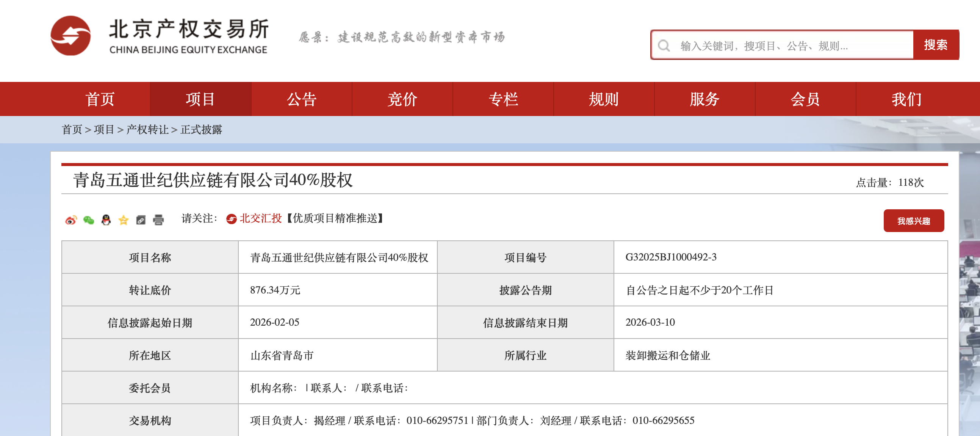The width and height of the screenshot is (980, 436).
Task: Click 产权转让 in the breadcrumb
Action: [147, 130]
